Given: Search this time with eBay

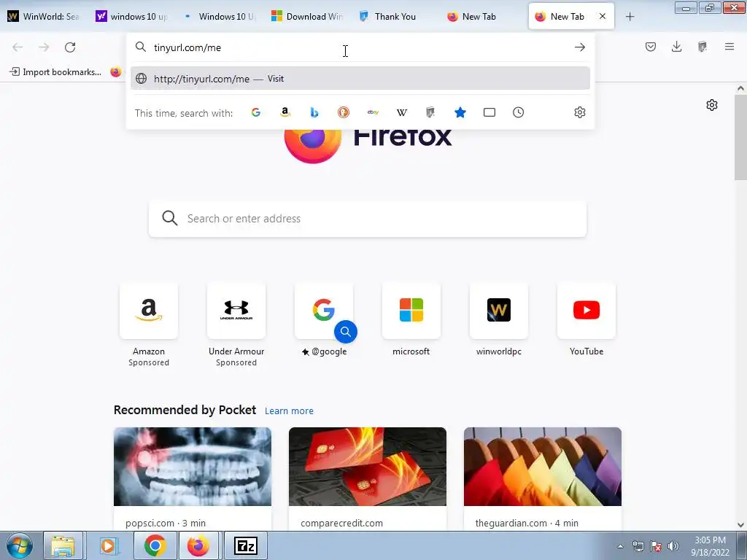Looking at the screenshot, I should (x=373, y=112).
